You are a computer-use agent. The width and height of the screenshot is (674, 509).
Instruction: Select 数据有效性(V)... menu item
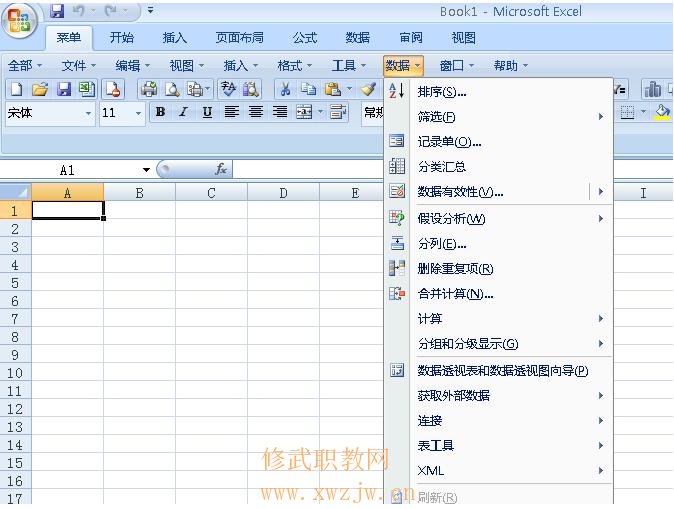498,192
